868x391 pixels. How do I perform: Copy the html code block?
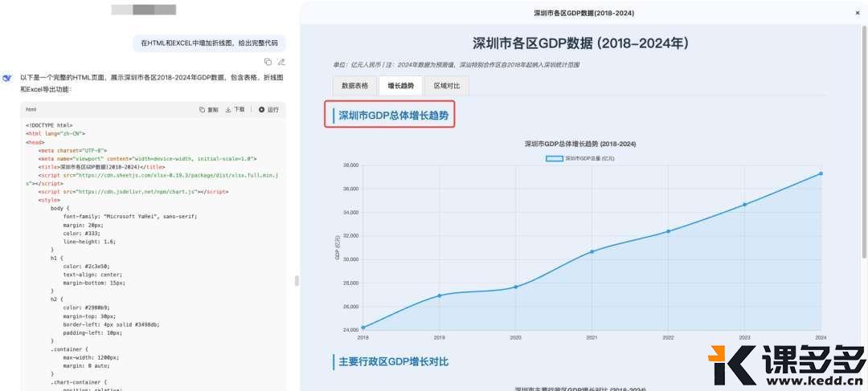[209, 109]
